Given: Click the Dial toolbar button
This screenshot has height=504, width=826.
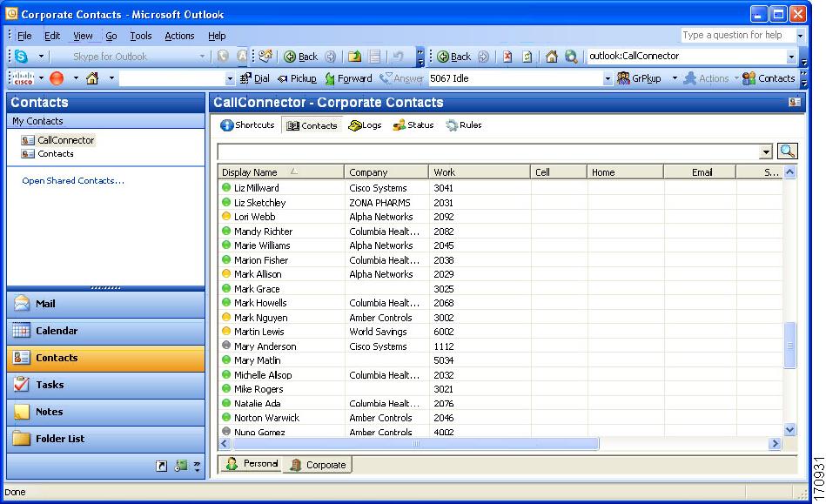Looking at the screenshot, I should tap(255, 78).
